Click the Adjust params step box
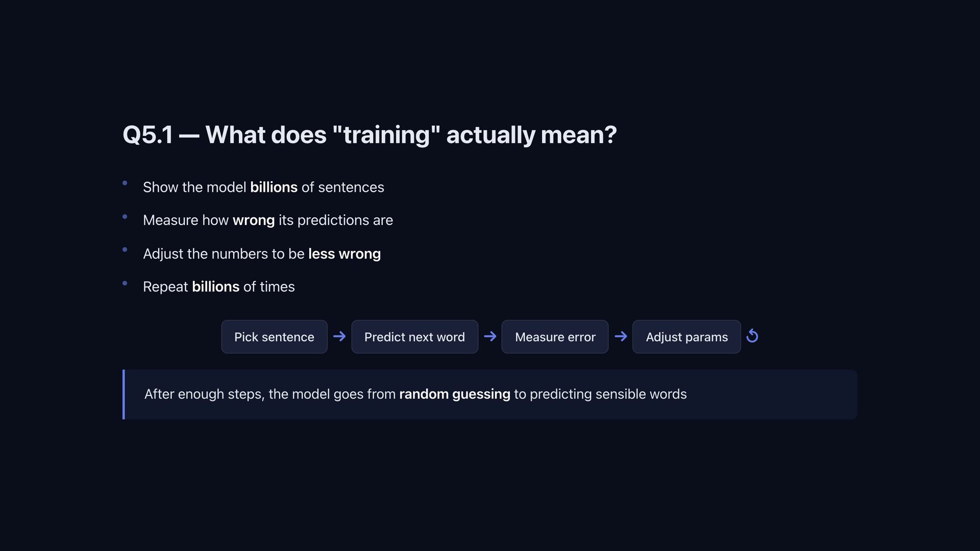The height and width of the screenshot is (551, 980). (687, 337)
